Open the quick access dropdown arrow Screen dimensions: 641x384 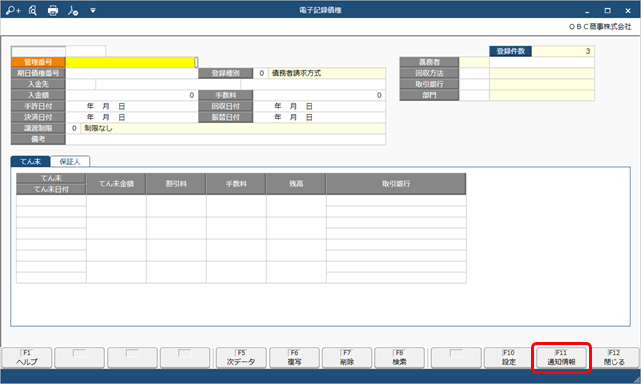click(93, 11)
